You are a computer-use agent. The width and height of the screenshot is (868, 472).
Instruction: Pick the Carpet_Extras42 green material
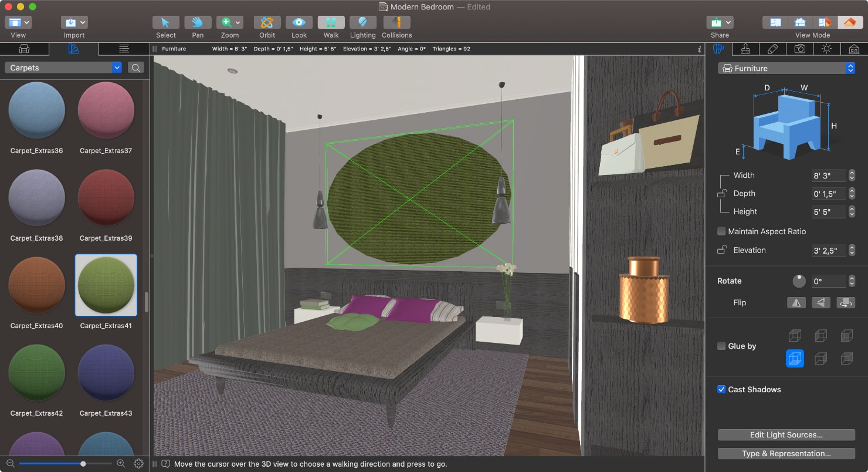pos(36,373)
